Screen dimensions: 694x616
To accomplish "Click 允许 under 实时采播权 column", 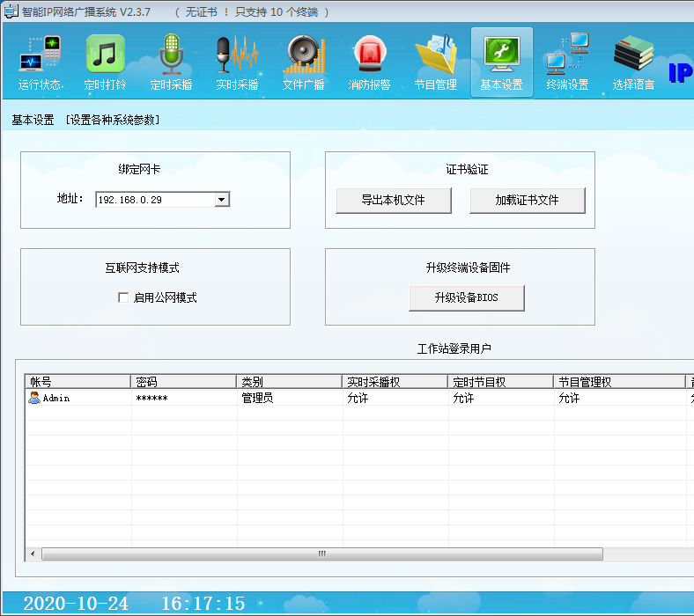I will 358,398.
